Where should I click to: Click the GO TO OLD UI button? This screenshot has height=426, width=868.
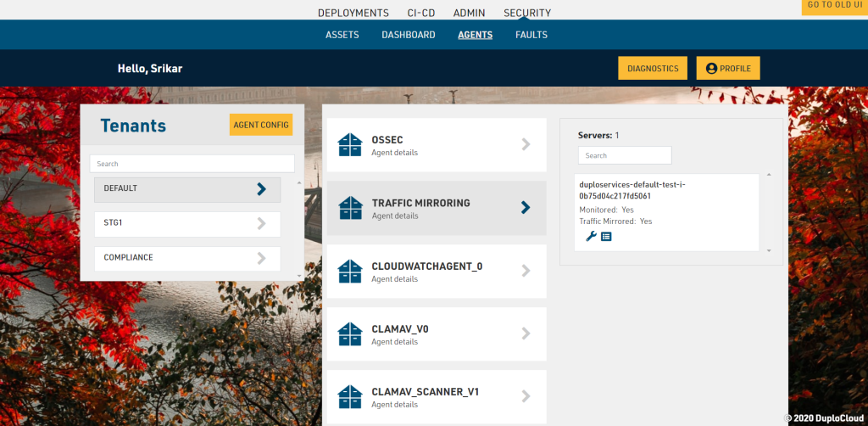(x=834, y=6)
